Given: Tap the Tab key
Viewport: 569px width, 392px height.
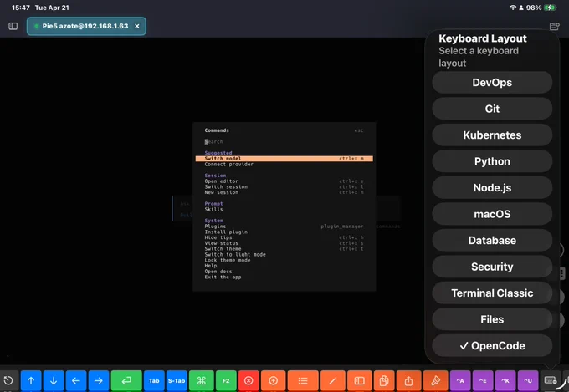Looking at the screenshot, I should (154, 381).
